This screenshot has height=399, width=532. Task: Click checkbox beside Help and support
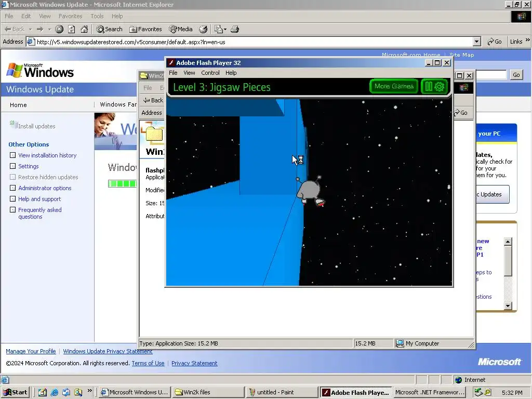[12, 198]
